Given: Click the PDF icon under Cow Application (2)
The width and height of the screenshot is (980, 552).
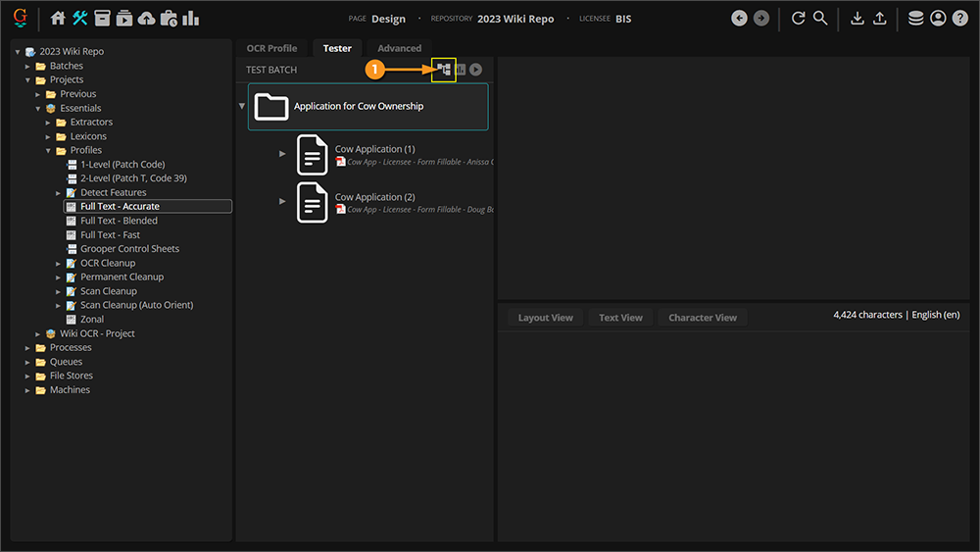Looking at the screenshot, I should pos(341,210).
